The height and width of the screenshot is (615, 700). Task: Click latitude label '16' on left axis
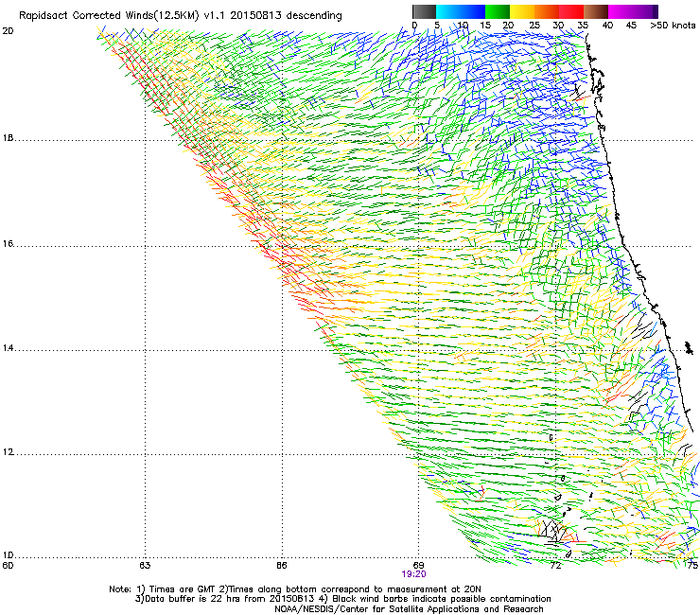[8, 243]
